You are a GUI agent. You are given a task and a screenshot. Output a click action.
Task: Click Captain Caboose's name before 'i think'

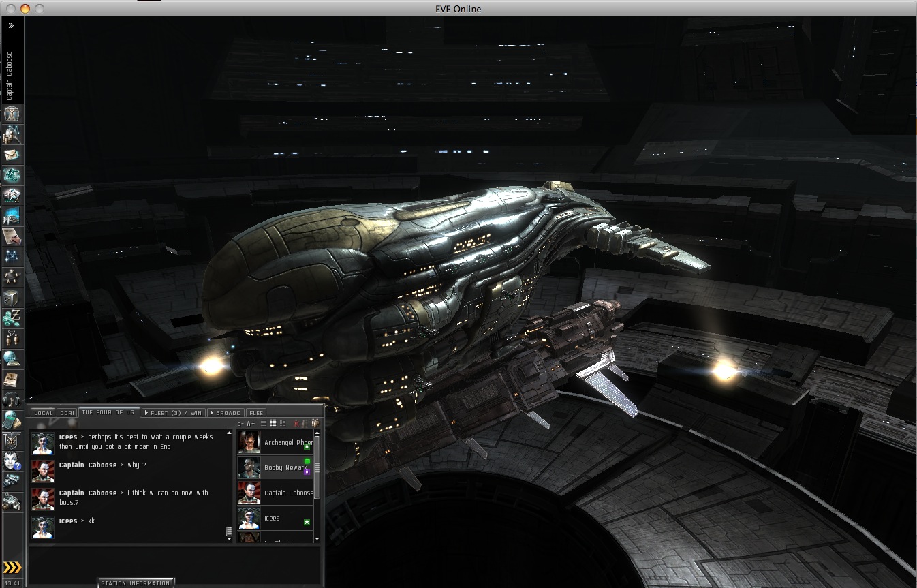point(88,493)
